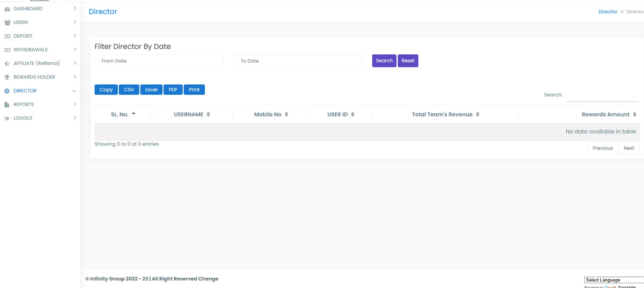Click the Reset button

(408, 61)
